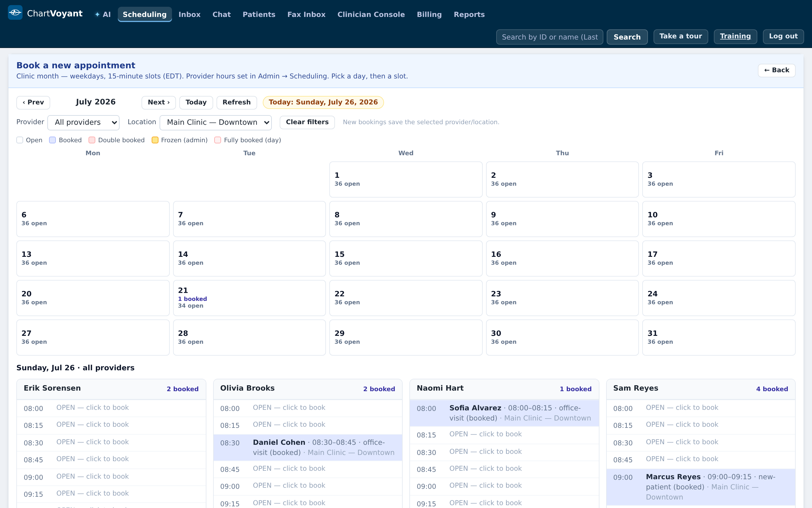Choose July 31 day cell
The width and height of the screenshot is (812, 508).
point(719,337)
